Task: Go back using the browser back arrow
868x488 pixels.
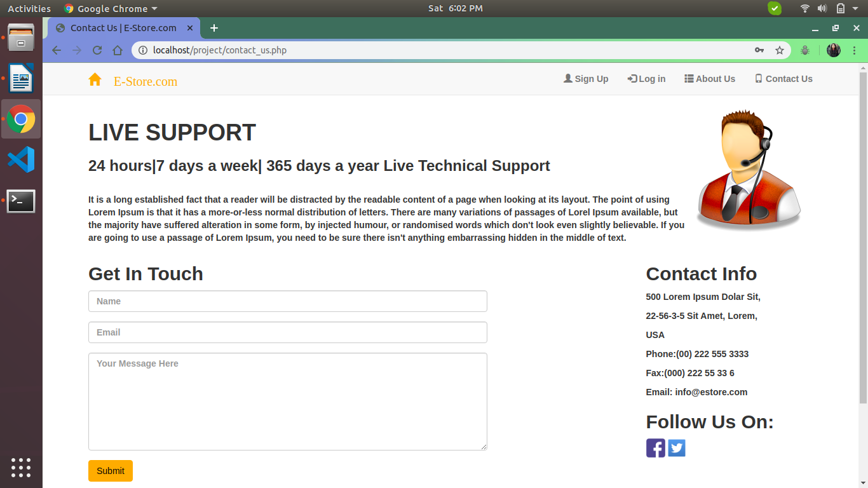Action: click(x=57, y=50)
